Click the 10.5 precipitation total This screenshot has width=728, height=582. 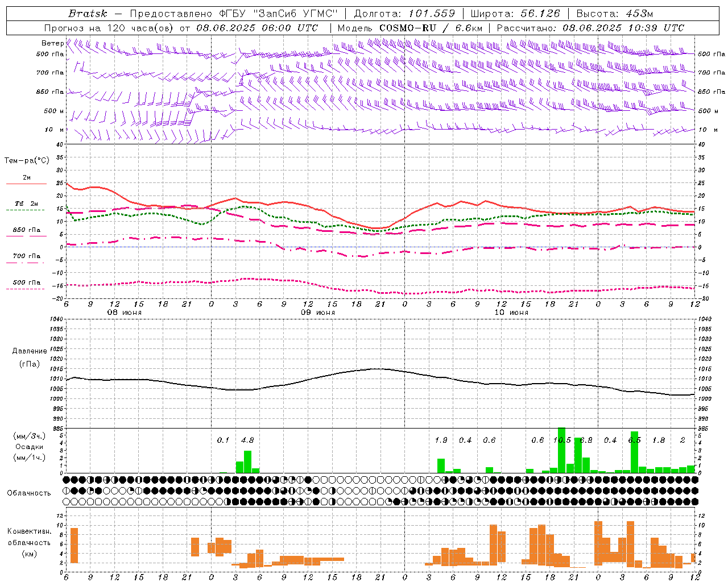point(562,440)
